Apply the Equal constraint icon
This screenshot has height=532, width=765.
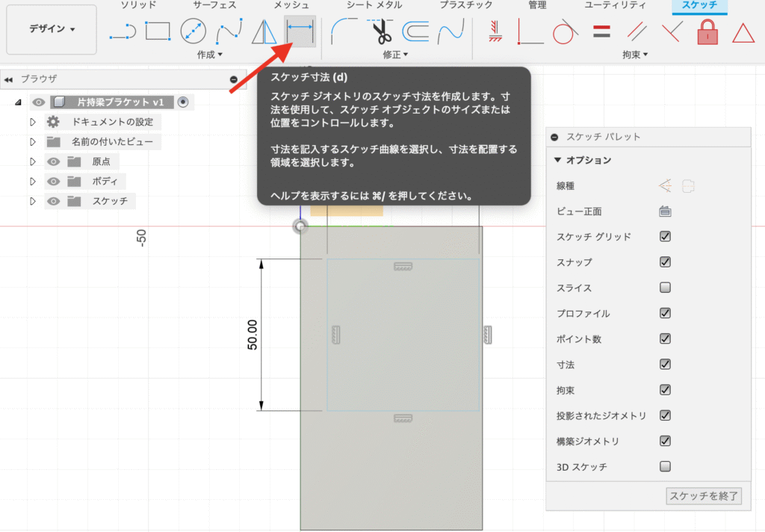tap(602, 32)
